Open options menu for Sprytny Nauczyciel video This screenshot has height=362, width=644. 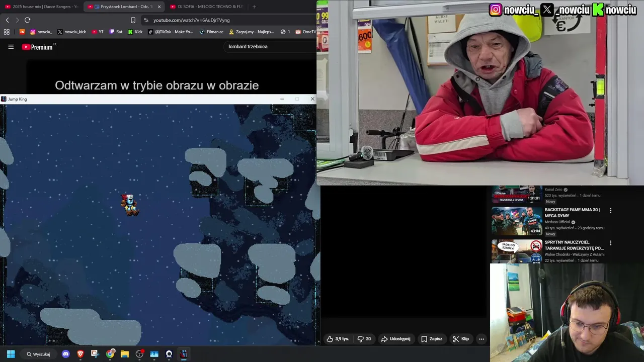[x=611, y=243]
